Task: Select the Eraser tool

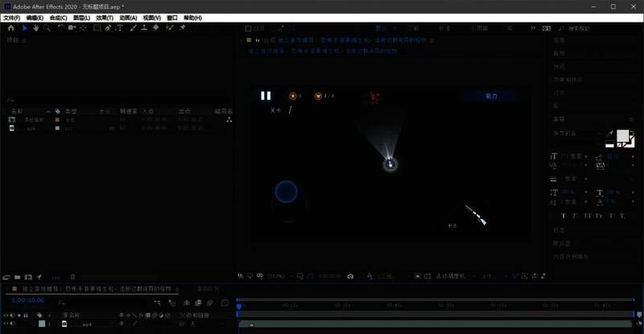Action: (x=156, y=27)
